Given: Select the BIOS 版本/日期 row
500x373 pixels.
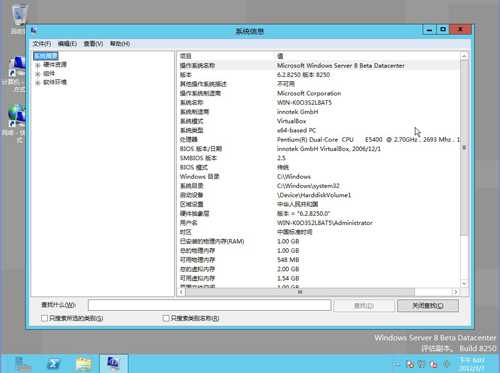Looking at the screenshot, I should click(x=318, y=149).
